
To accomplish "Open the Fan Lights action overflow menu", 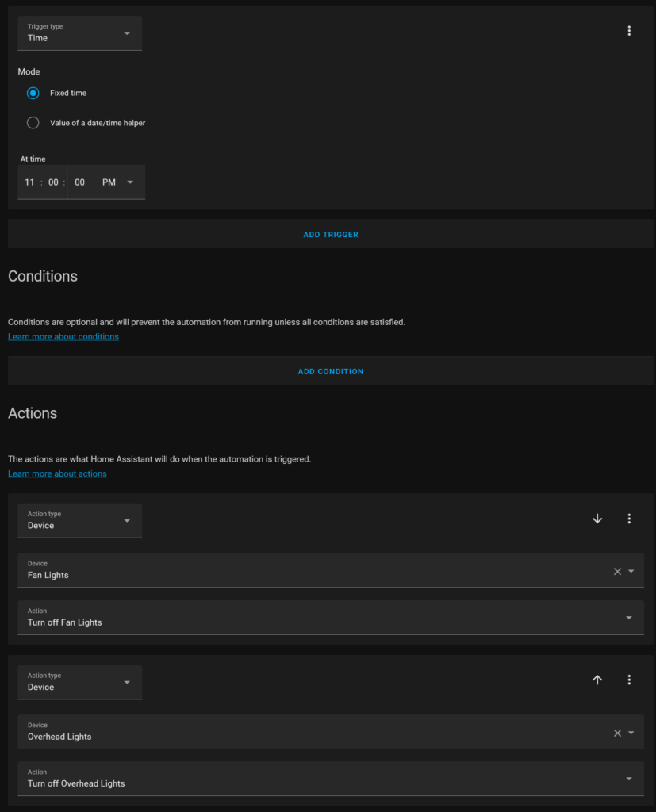I will tap(629, 519).
